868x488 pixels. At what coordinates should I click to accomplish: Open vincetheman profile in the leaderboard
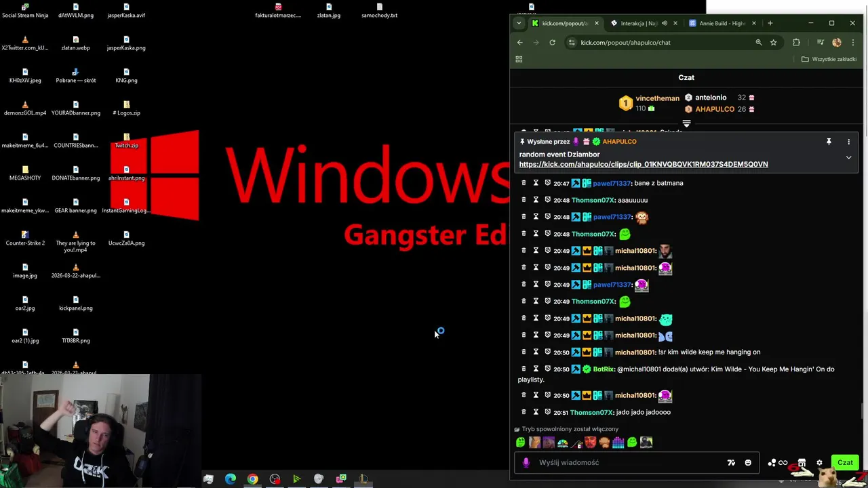pyautogui.click(x=657, y=98)
